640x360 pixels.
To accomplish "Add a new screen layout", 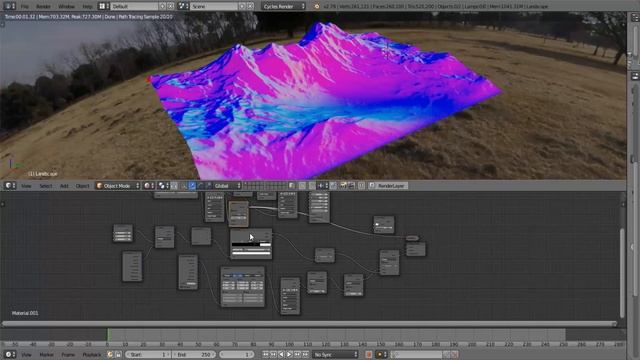I will point(163,6).
